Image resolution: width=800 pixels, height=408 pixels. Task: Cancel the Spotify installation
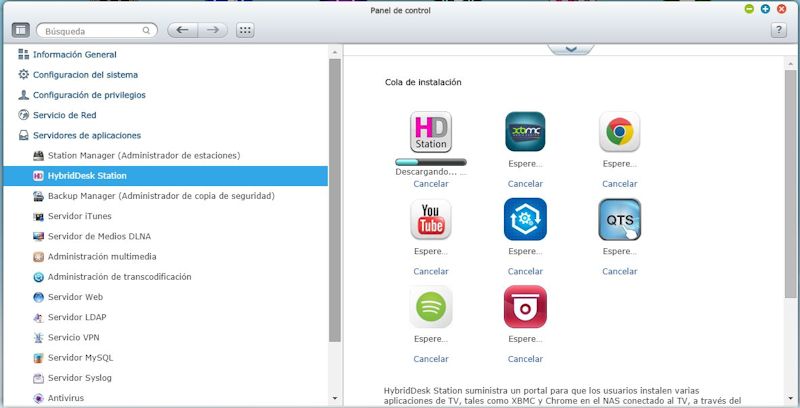(431, 359)
